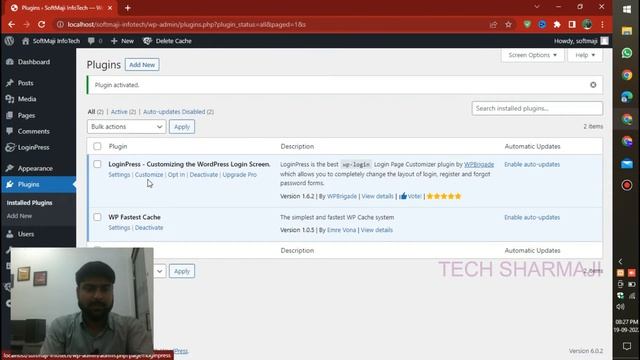
Task: View details for WP Fastest Cache
Action: point(377,230)
